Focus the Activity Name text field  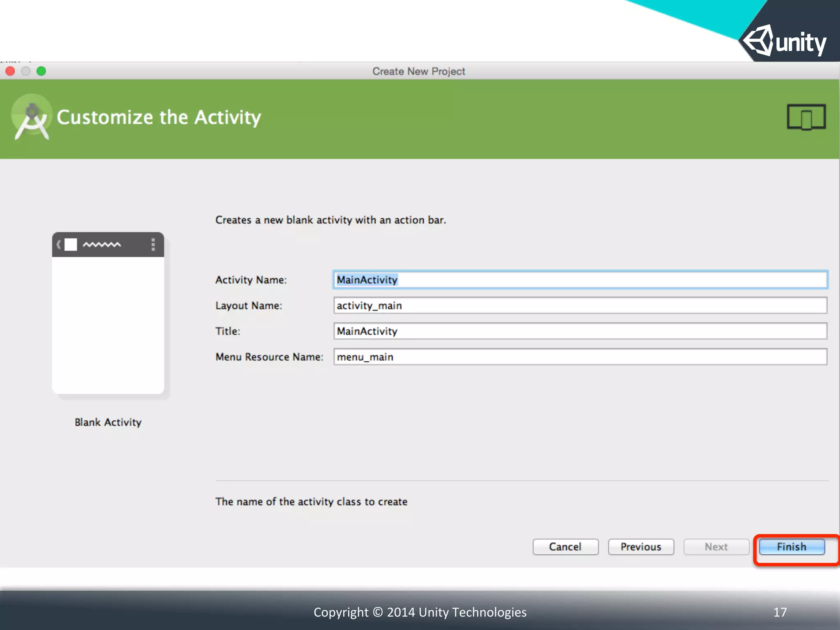pos(580,280)
